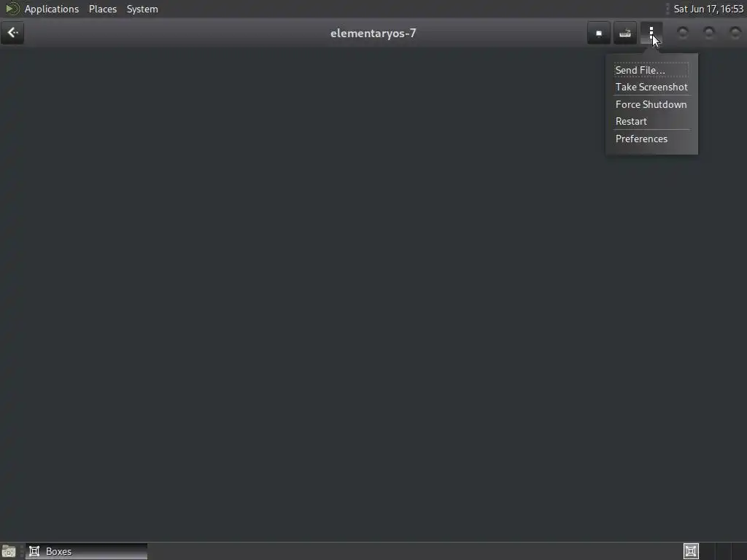Open the Applications menu in top panel
Screen dimensions: 747x560
[52, 9]
